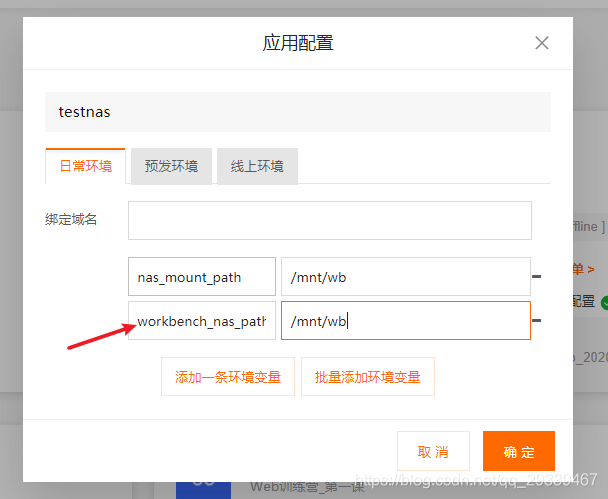Cancel with the 取消 button
This screenshot has height=499, width=608.
point(433,451)
